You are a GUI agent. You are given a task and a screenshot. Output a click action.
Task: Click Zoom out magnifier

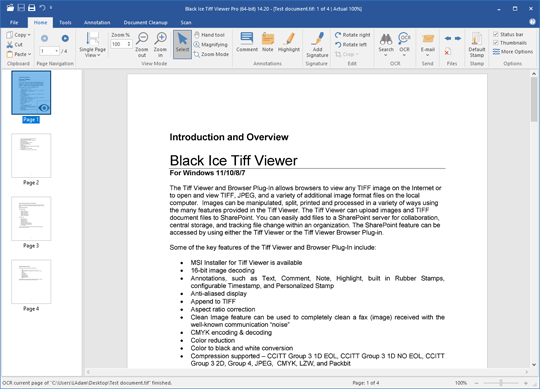tap(142, 44)
